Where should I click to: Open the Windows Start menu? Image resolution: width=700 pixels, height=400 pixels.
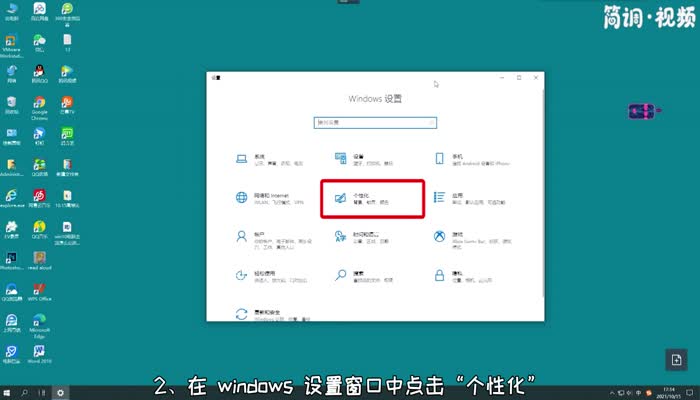pos(7,393)
